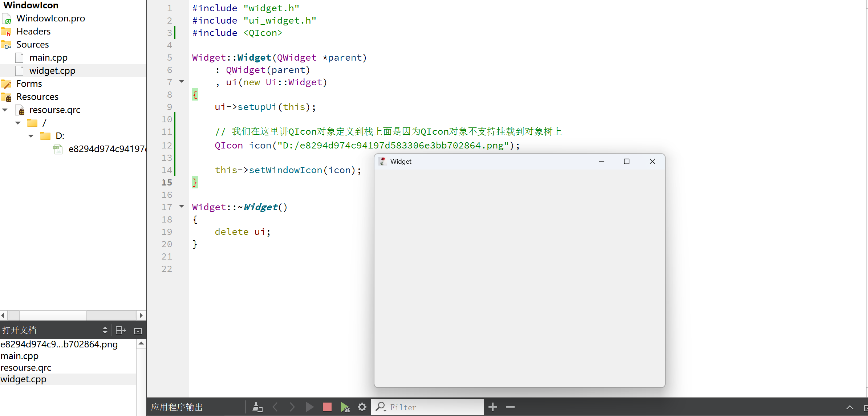Expand output pane with up chevron
868x416 pixels.
point(849,407)
